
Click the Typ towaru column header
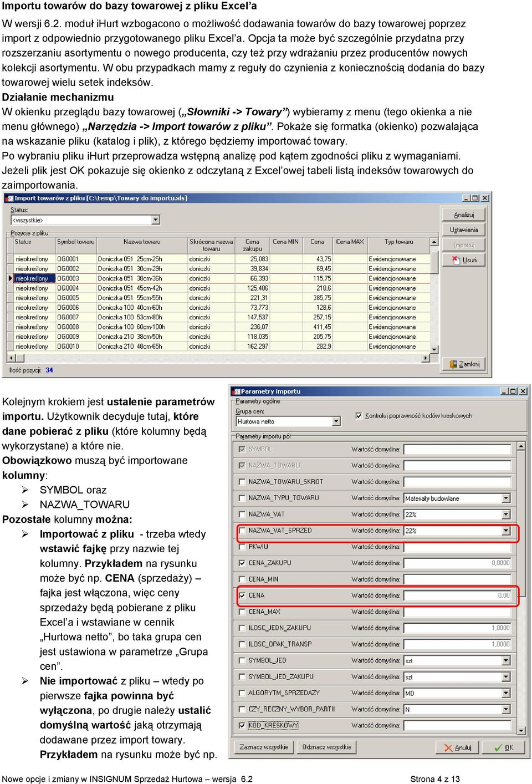pyautogui.click(x=398, y=245)
